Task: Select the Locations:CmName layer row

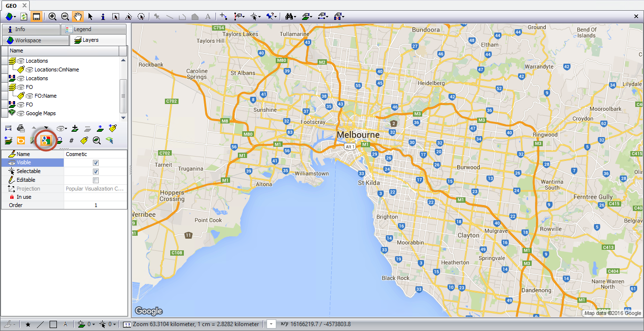Action: (x=64, y=70)
